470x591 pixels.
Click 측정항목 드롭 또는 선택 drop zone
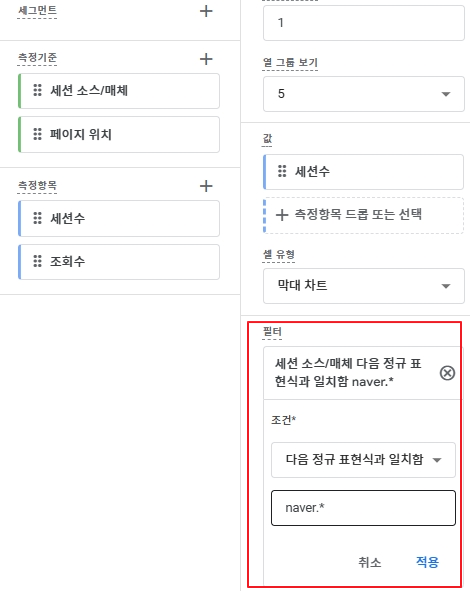coord(364,215)
